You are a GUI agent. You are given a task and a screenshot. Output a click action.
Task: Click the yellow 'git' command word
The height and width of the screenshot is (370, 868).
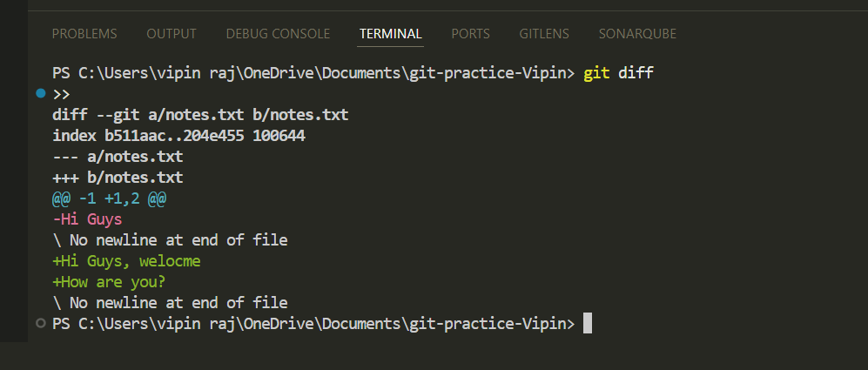pyautogui.click(x=596, y=73)
